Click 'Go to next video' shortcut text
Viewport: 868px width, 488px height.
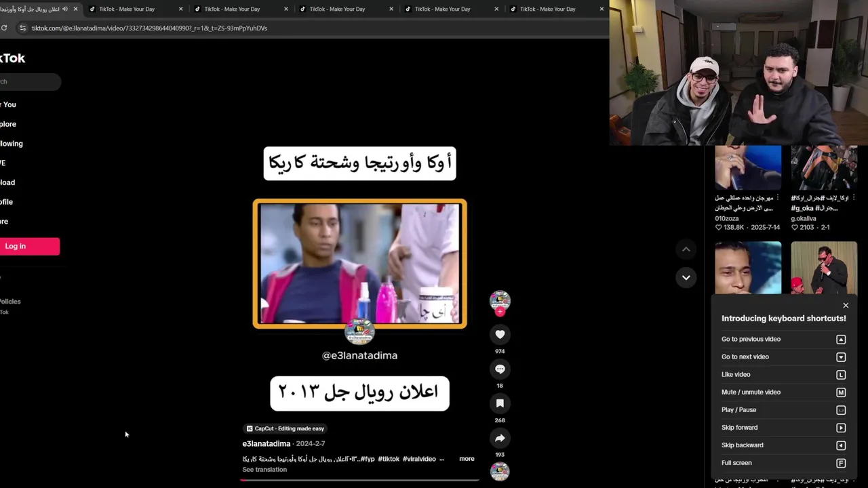[745, 357]
